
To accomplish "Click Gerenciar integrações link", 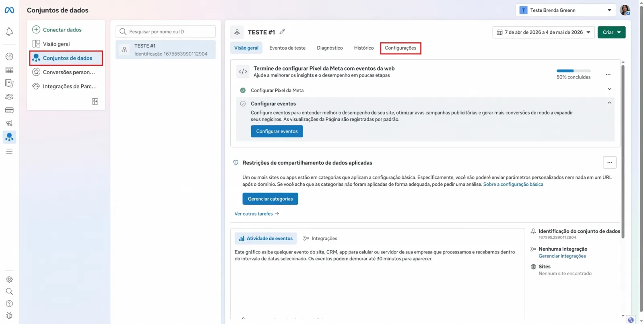I will [562, 256].
